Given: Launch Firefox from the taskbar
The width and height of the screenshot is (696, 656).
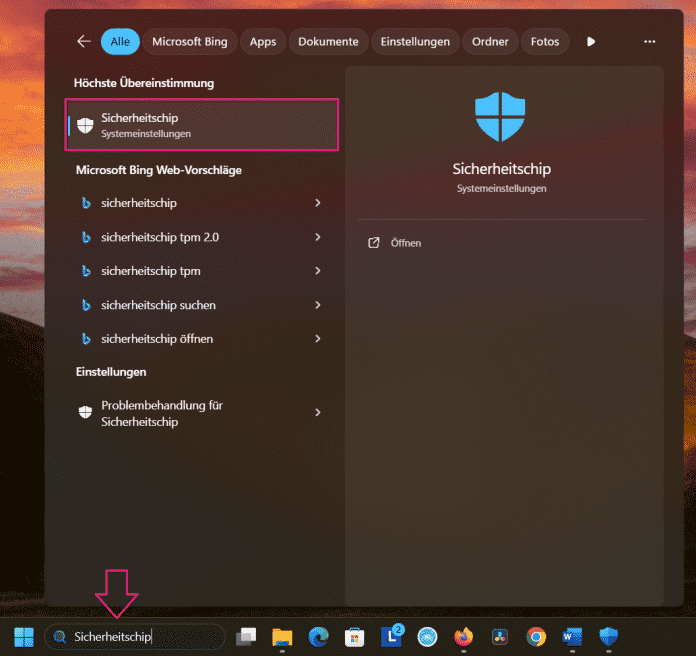Looking at the screenshot, I should coord(463,637).
